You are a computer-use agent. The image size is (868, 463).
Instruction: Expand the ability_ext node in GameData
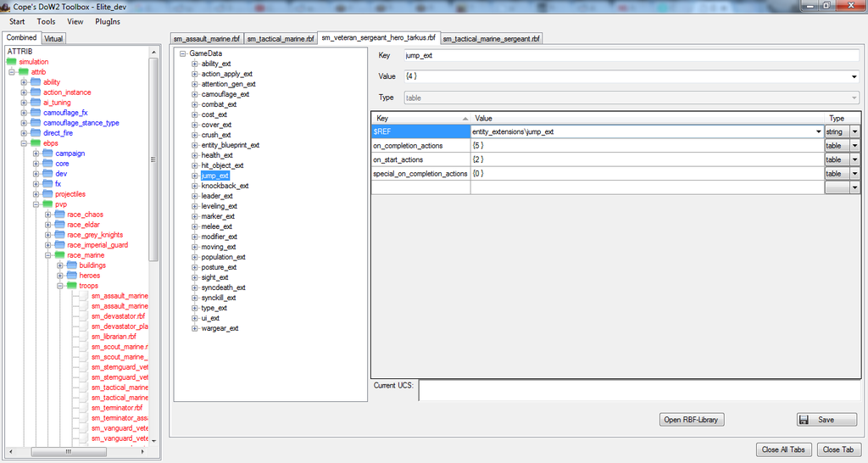pos(194,64)
